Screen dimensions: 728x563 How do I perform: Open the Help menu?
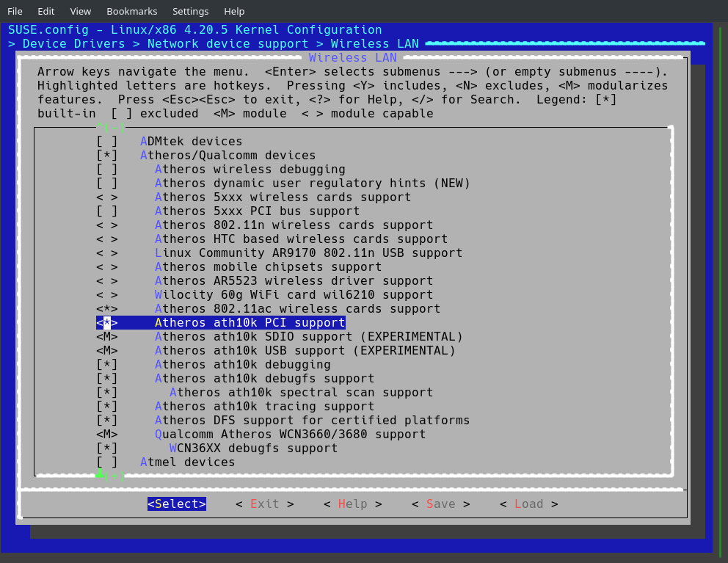coord(234,11)
